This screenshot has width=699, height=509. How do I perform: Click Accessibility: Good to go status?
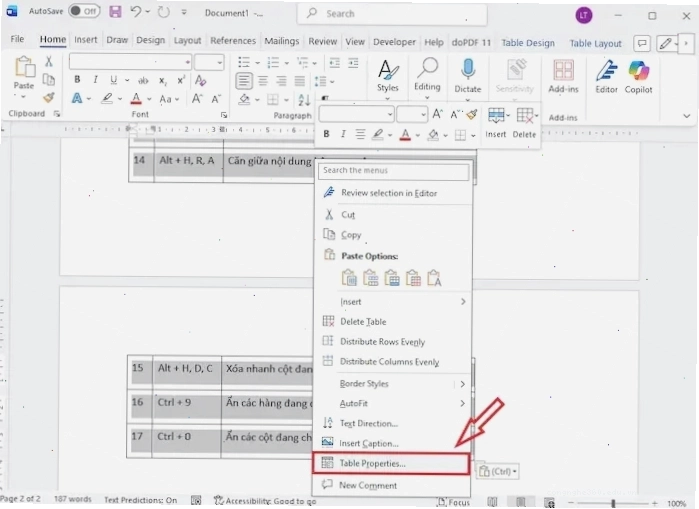click(265, 501)
